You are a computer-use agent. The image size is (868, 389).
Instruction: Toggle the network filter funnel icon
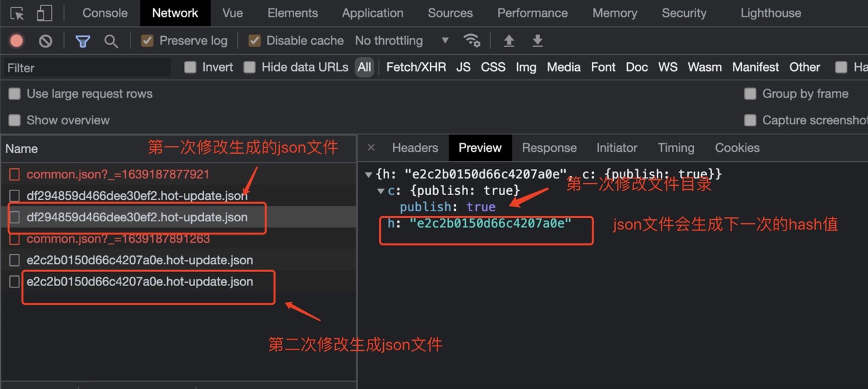pyautogui.click(x=83, y=41)
